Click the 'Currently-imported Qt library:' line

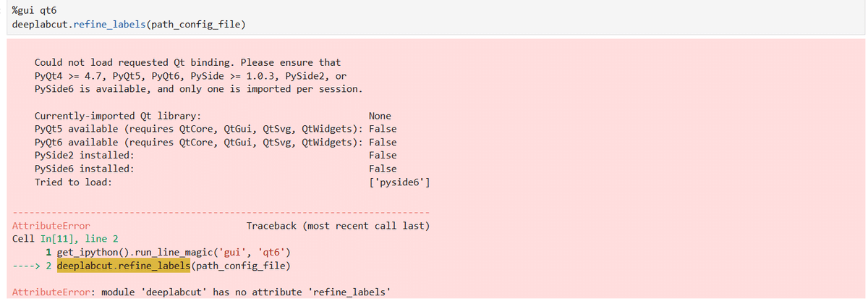pos(118,116)
